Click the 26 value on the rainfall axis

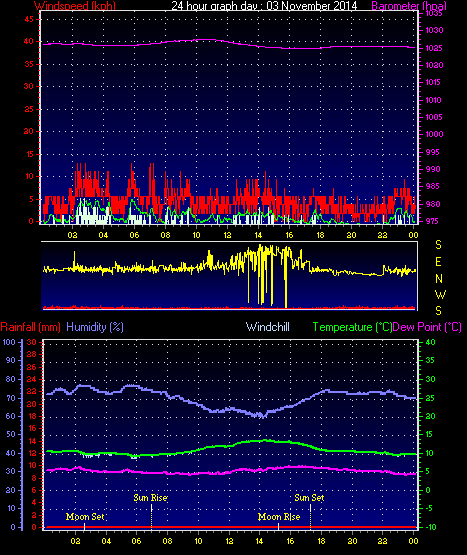[x=32, y=367]
